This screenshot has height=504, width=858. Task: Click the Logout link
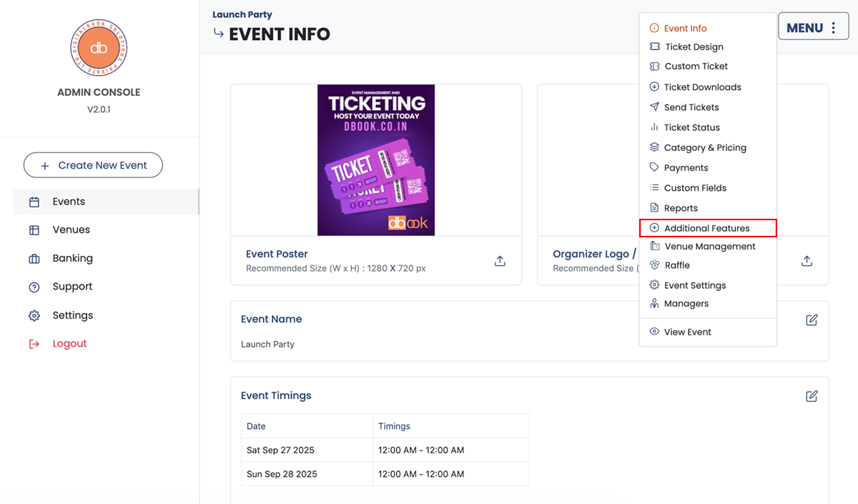69,344
